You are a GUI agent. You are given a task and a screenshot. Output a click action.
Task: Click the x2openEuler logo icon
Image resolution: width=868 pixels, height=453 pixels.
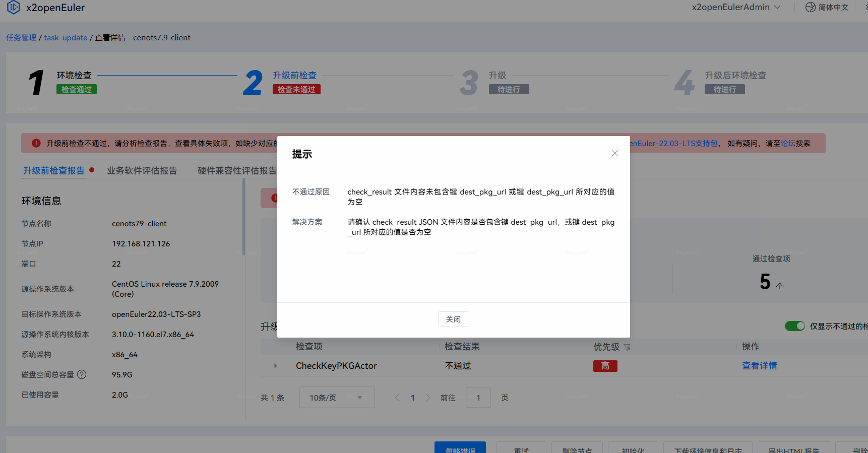pos(14,8)
